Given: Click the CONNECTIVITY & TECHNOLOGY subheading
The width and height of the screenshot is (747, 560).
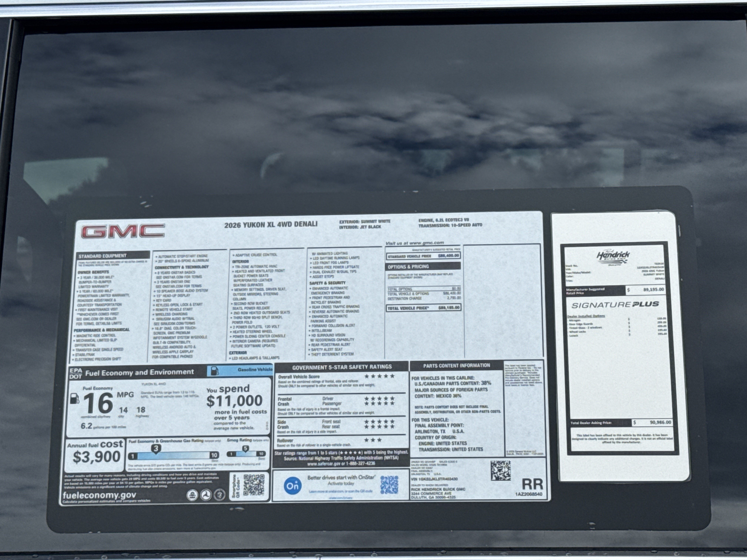Looking at the screenshot, I should [x=181, y=267].
